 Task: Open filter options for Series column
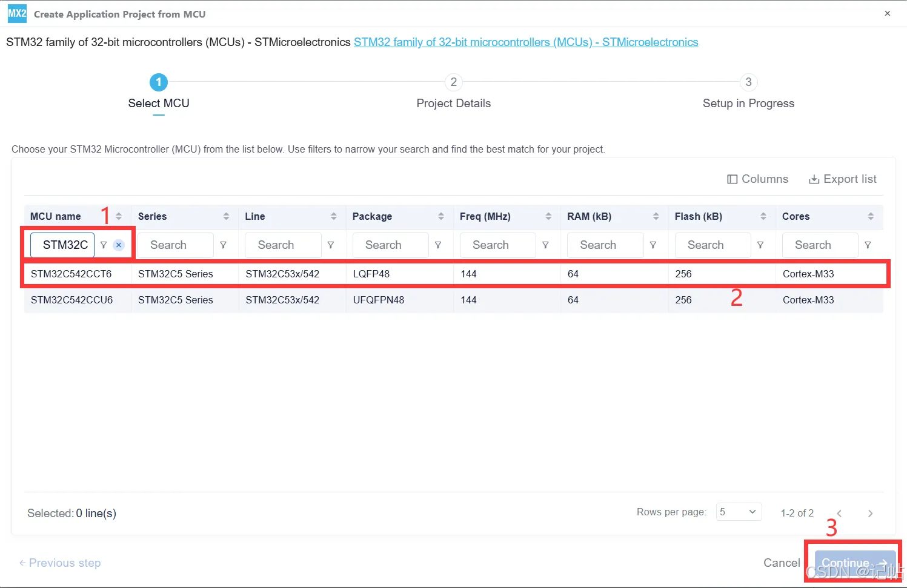click(x=223, y=245)
